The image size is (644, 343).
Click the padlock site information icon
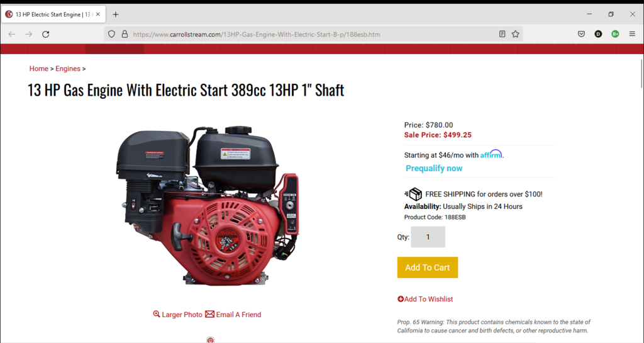tap(125, 34)
